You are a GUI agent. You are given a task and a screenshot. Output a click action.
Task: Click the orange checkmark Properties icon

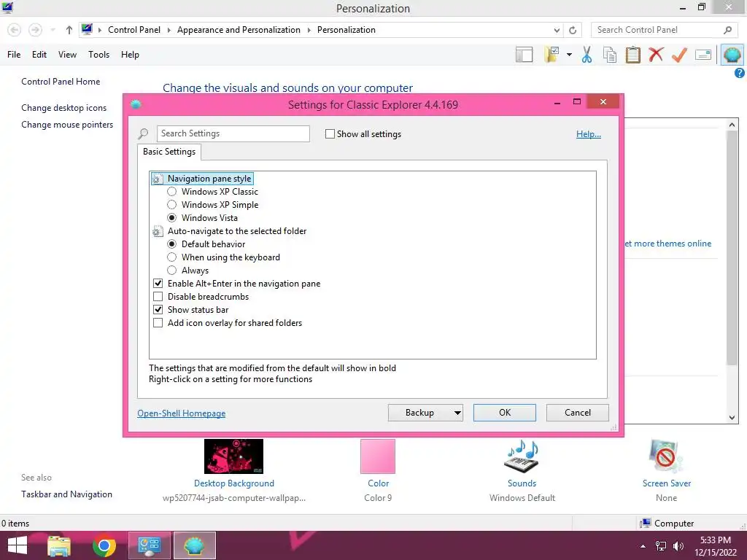point(679,55)
